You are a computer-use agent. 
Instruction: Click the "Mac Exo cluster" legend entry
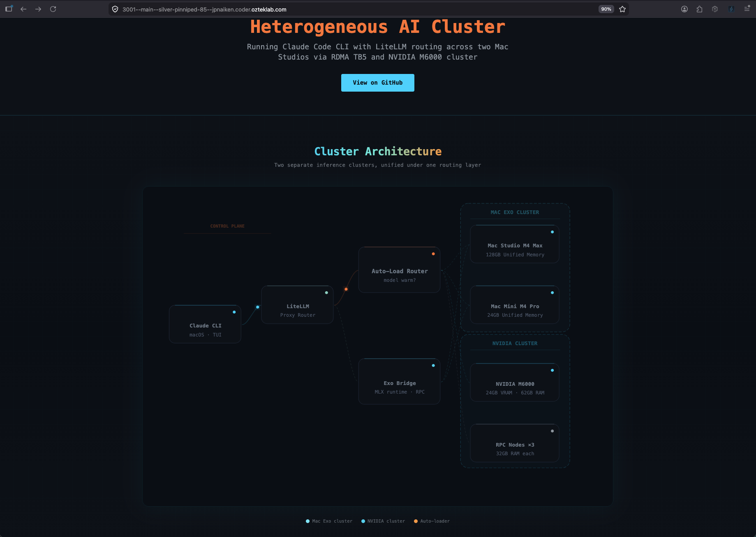[329, 521]
